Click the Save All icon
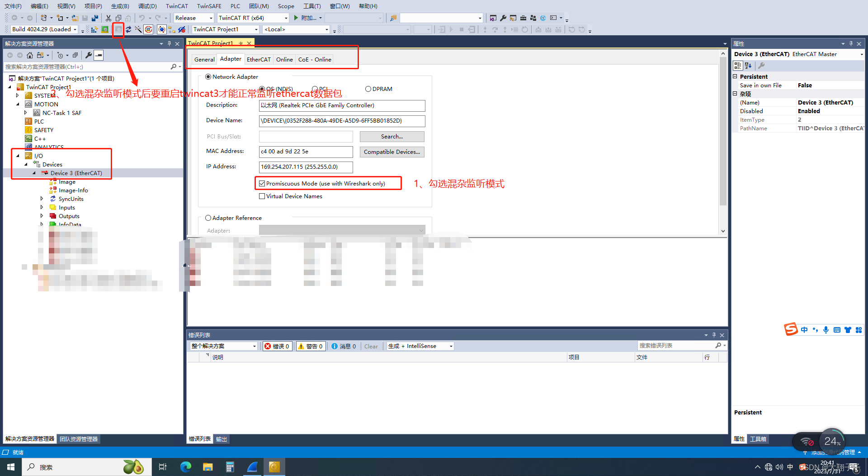 [95, 18]
